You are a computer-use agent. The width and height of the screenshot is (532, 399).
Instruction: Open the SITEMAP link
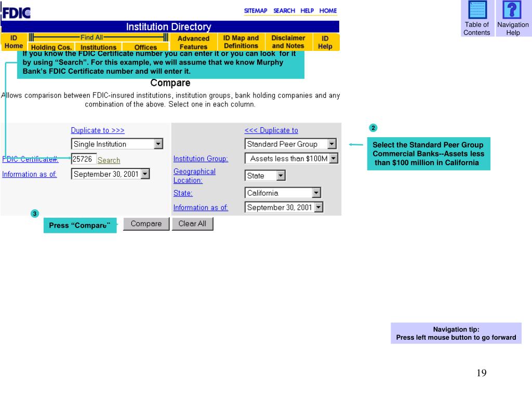point(256,11)
